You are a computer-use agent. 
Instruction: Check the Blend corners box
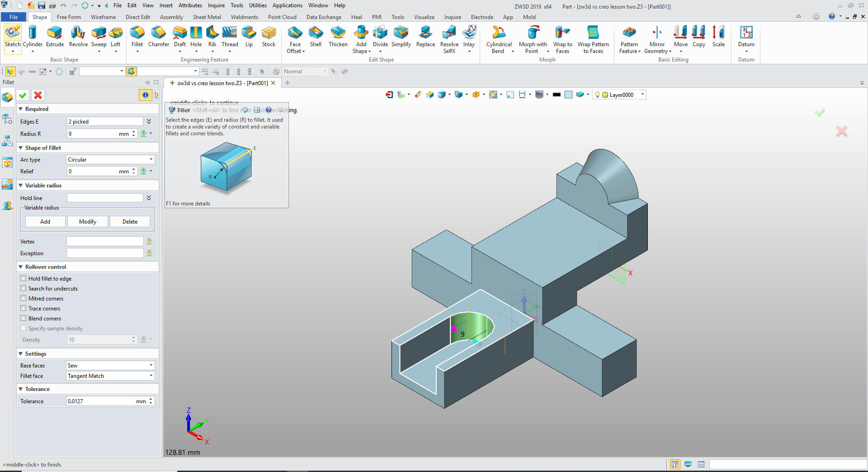pyautogui.click(x=24, y=318)
